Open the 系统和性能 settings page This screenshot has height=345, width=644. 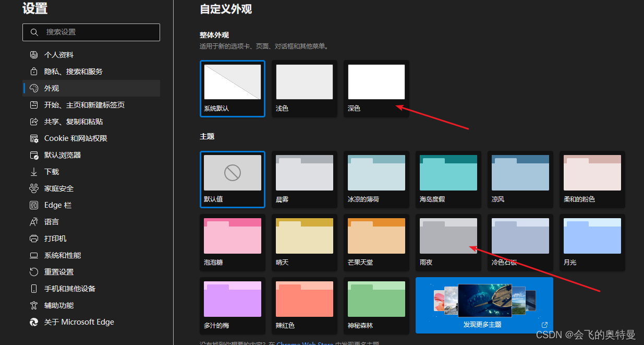pos(91,255)
